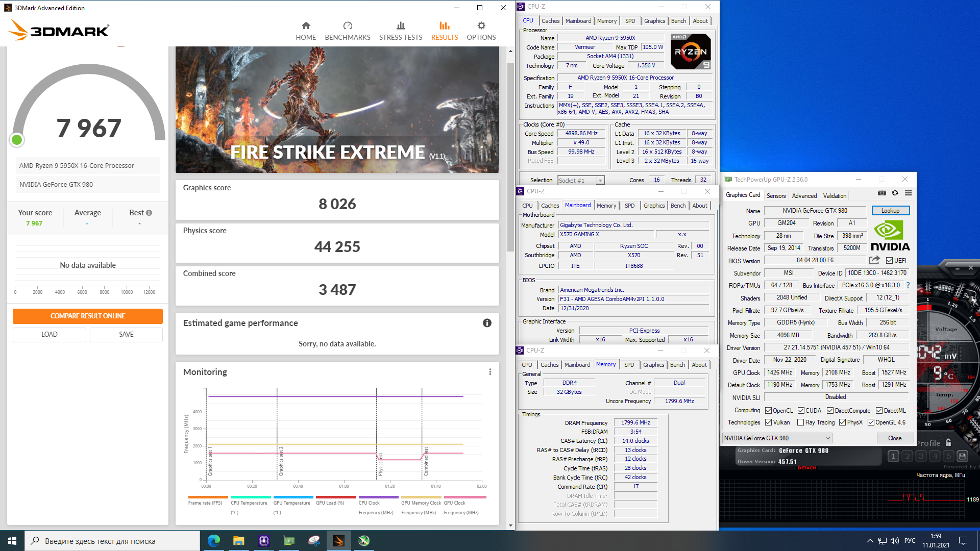Screen dimensions: 980x551
Task: Open Bench tab in CPU-Z Processor window
Action: [x=678, y=21]
